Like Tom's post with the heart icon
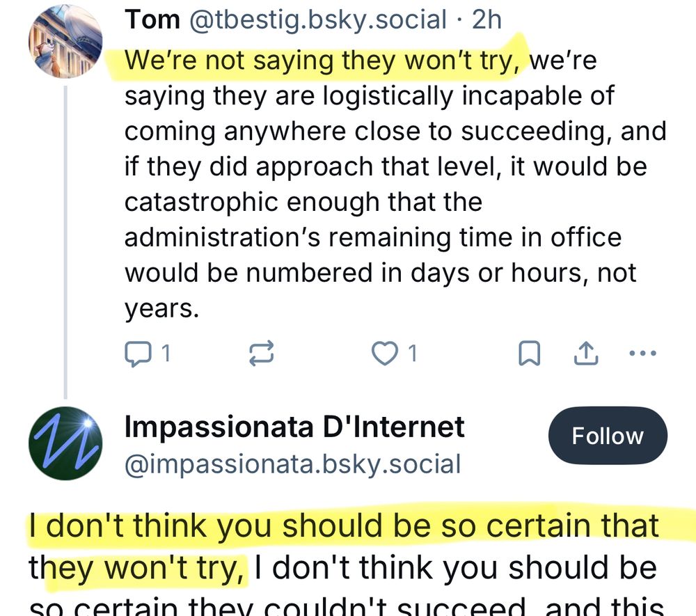Screen dimensions: 696x616 [383, 354]
